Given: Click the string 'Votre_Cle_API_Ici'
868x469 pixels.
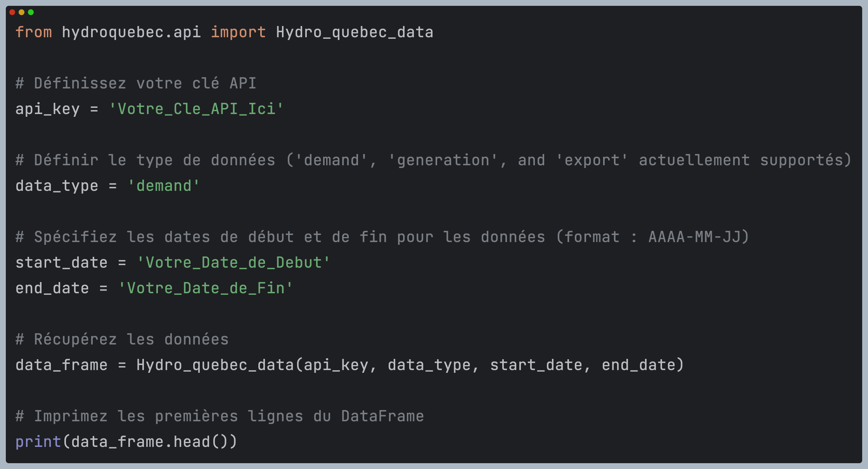Looking at the screenshot, I should tap(197, 109).
